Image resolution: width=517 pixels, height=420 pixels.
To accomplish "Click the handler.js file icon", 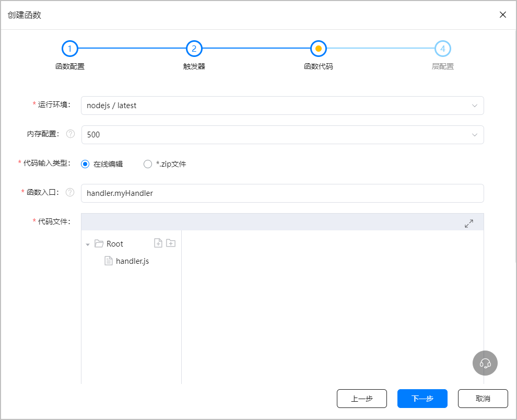I will click(x=109, y=261).
